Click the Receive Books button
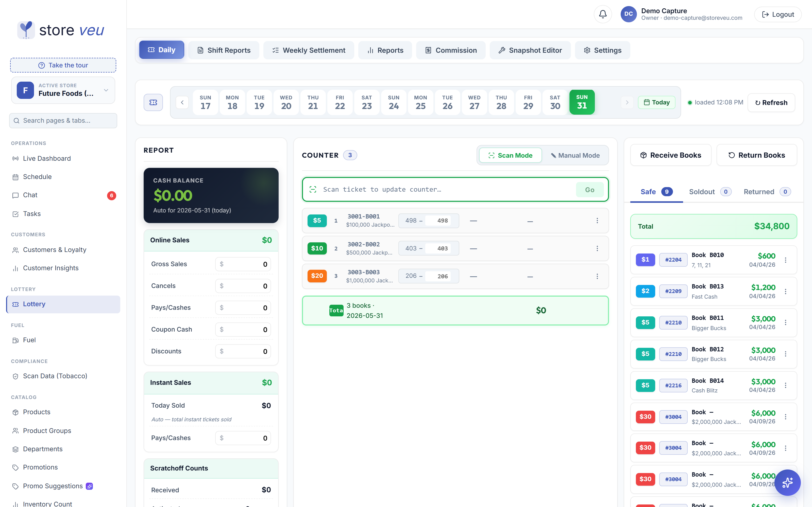The image size is (812, 507). click(671, 155)
